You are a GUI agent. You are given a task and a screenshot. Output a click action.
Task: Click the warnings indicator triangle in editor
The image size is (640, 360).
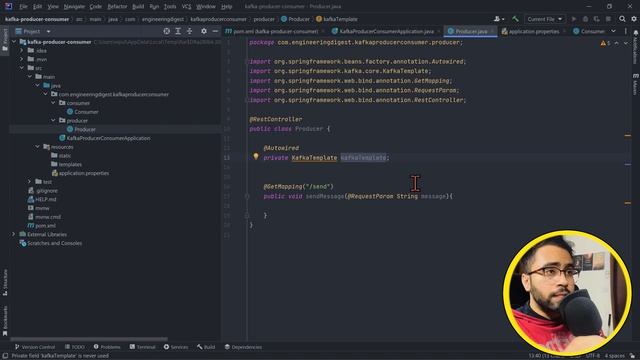pyautogui.click(x=603, y=43)
